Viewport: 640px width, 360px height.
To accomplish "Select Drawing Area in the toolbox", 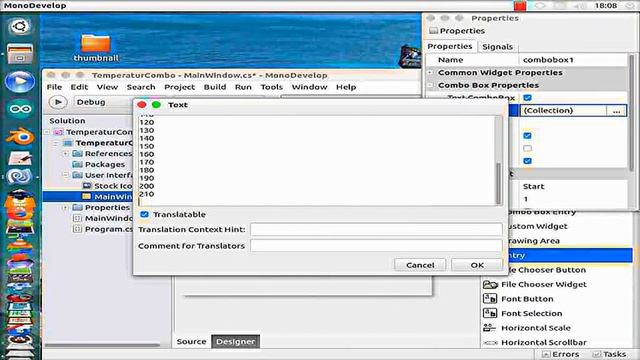I will tap(535, 241).
